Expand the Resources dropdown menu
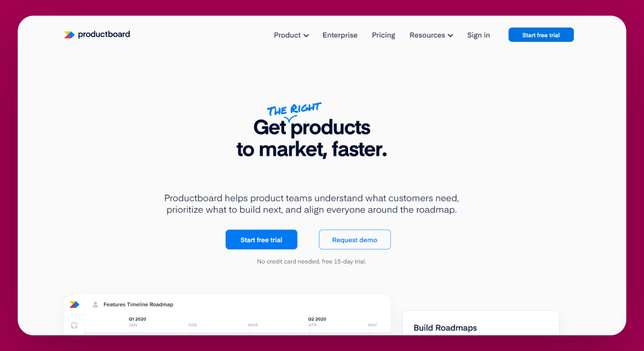Viewport: 644px width, 351px height. point(431,35)
